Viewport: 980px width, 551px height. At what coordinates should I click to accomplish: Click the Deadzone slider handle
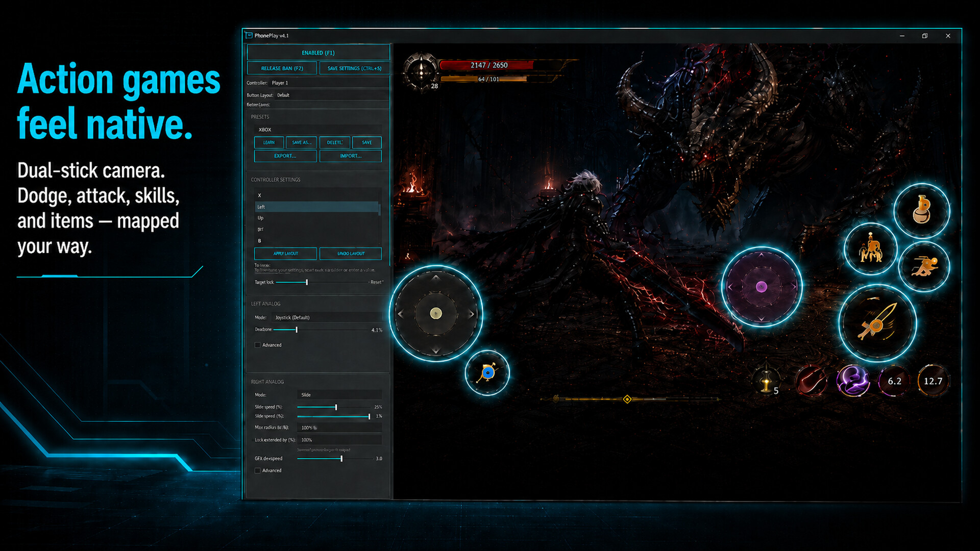tap(297, 330)
